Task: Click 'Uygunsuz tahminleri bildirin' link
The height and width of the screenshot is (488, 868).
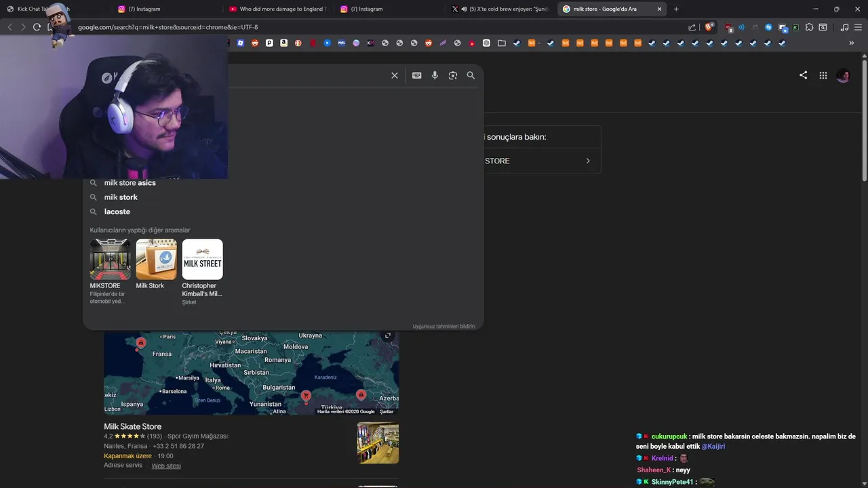Action: point(443,326)
